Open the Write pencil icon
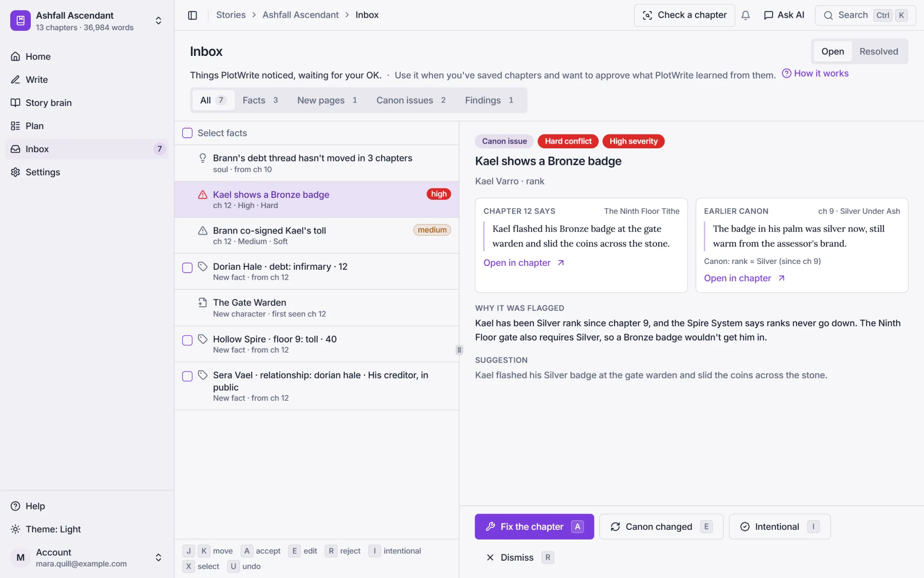 tap(15, 79)
